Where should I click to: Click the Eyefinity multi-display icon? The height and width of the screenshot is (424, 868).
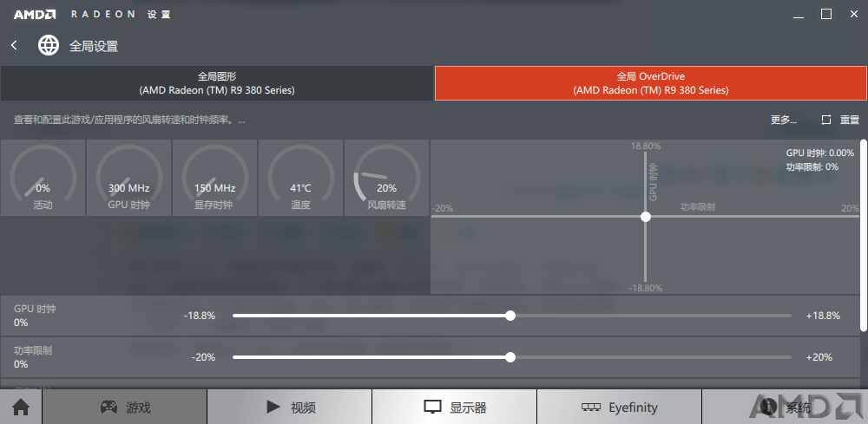591,408
